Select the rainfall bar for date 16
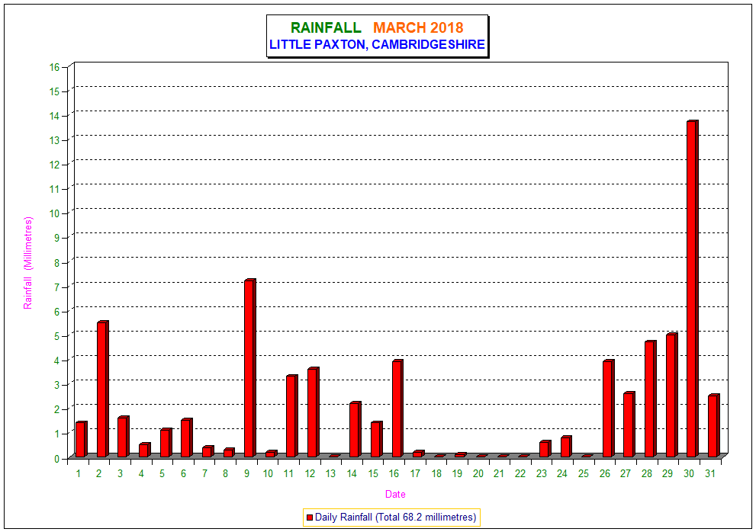Screen dimensions: 756x532 [x=397, y=409]
